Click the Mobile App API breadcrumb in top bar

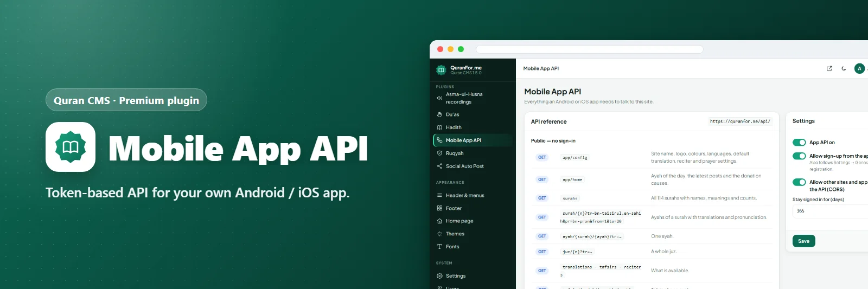pyautogui.click(x=541, y=68)
